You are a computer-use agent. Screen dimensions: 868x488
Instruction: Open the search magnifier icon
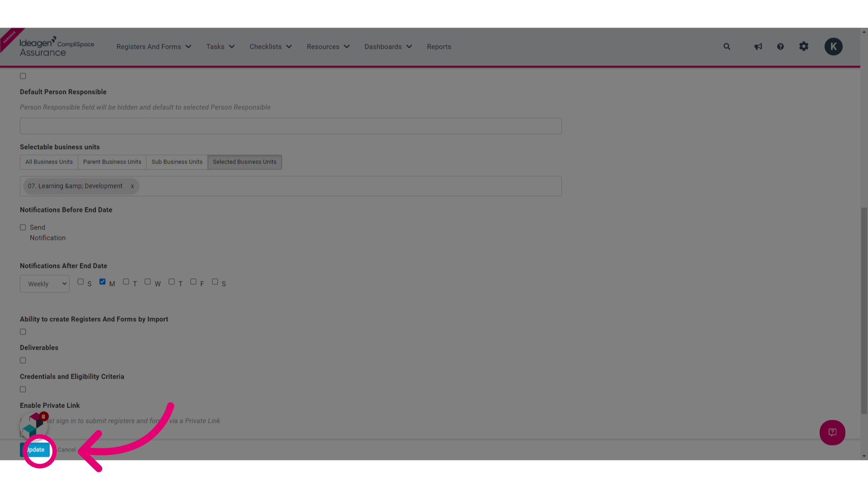point(727,47)
